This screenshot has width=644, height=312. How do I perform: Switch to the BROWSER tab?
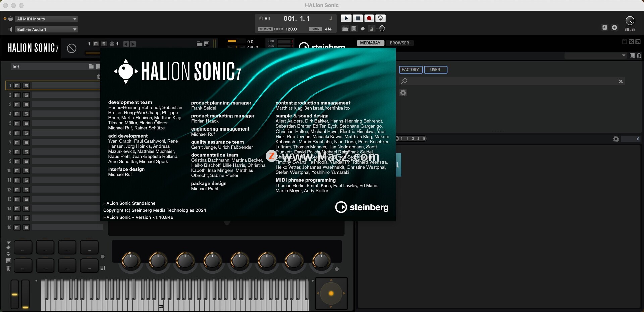[399, 43]
